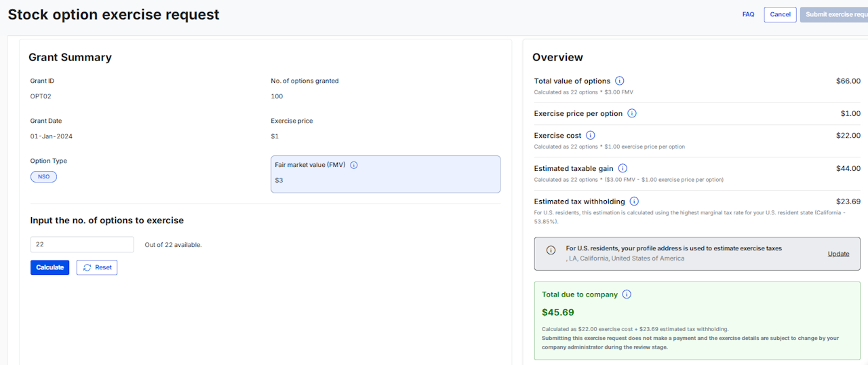Click info icon beside Exercise price per option
This screenshot has width=868, height=365.
point(632,113)
